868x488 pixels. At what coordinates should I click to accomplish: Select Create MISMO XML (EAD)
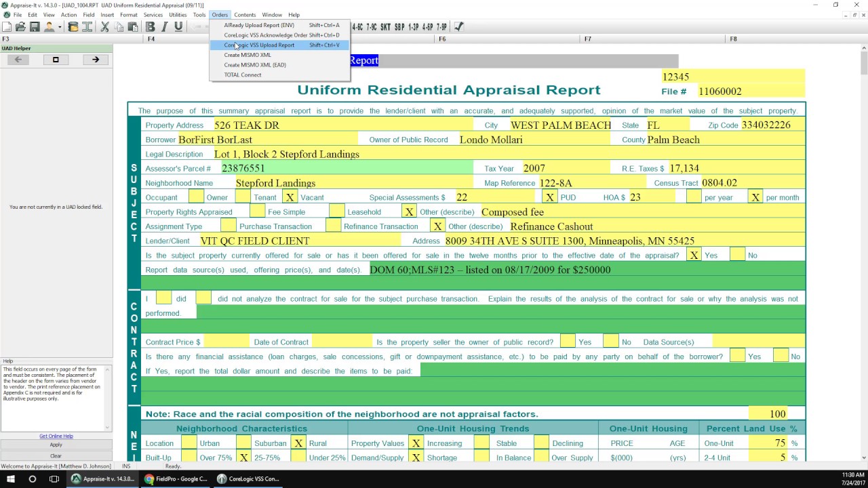(x=279, y=65)
